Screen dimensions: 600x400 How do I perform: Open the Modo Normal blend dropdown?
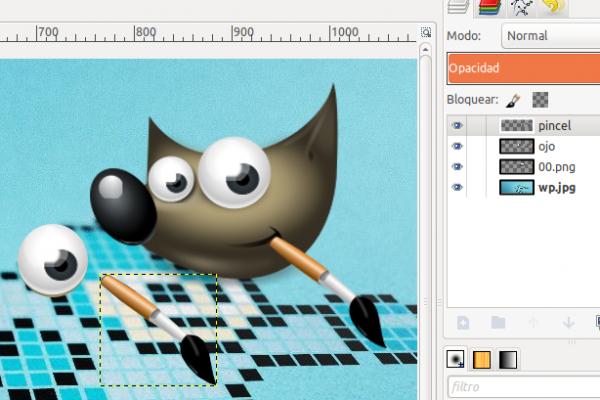[550, 36]
